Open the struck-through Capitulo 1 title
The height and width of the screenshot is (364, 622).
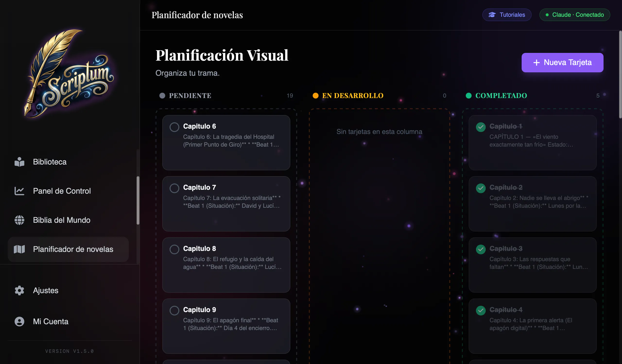click(x=506, y=126)
